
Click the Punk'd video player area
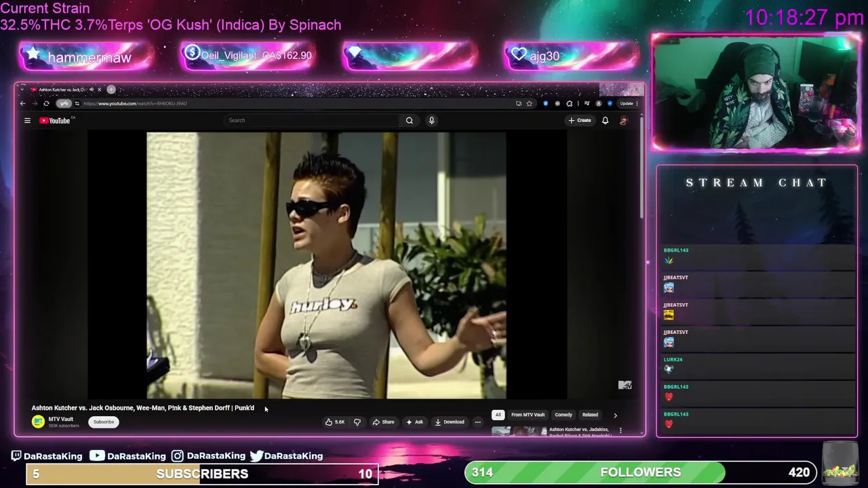click(x=327, y=265)
